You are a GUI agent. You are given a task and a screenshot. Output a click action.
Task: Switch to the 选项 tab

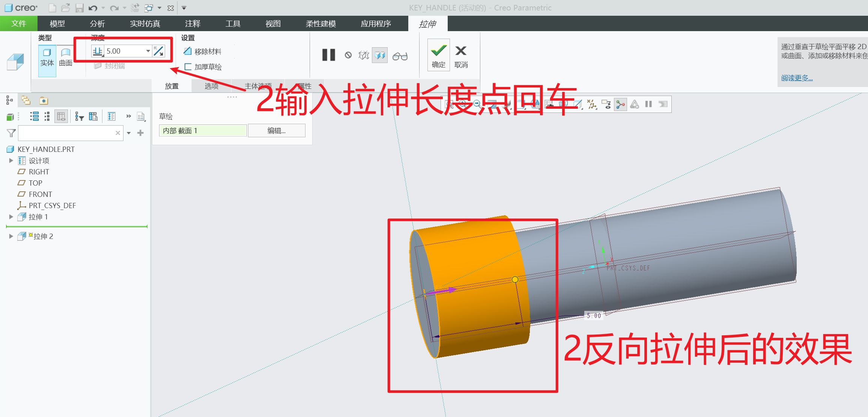click(x=211, y=85)
